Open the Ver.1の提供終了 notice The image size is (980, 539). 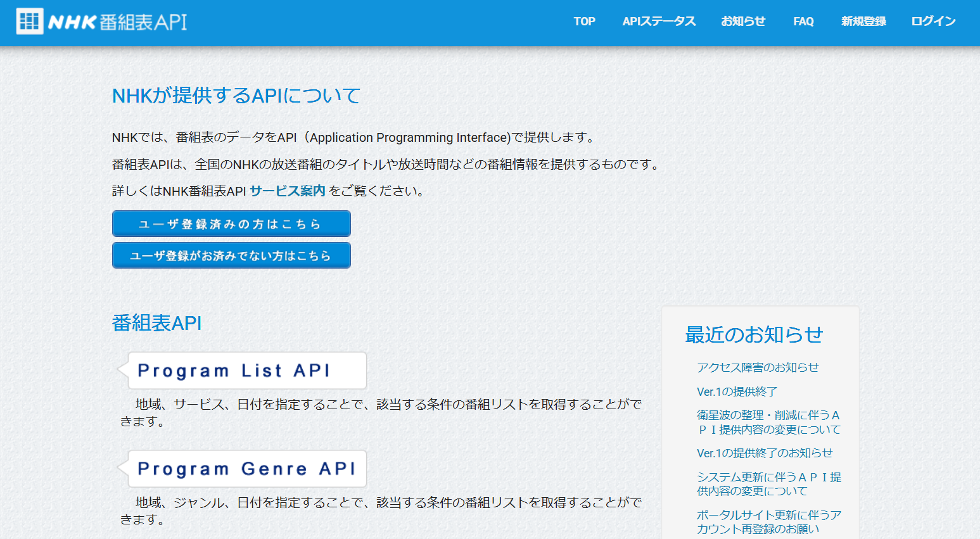click(737, 391)
